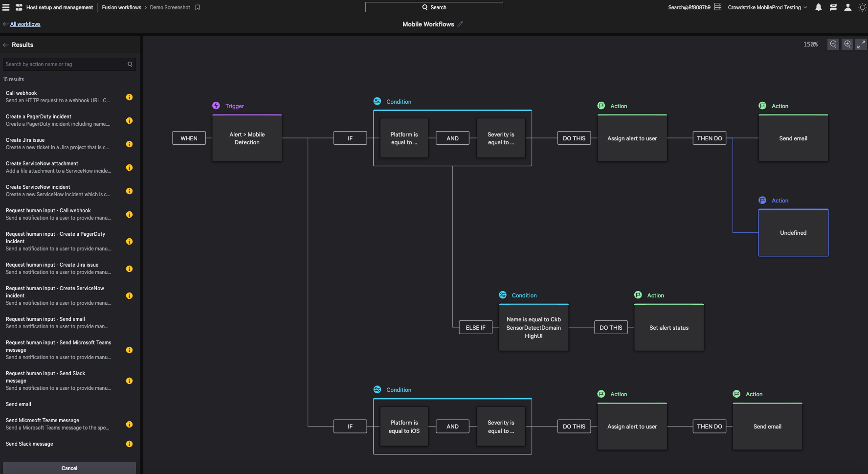Show info for Create ServiceNow attachment
868x474 pixels.
[129, 167]
